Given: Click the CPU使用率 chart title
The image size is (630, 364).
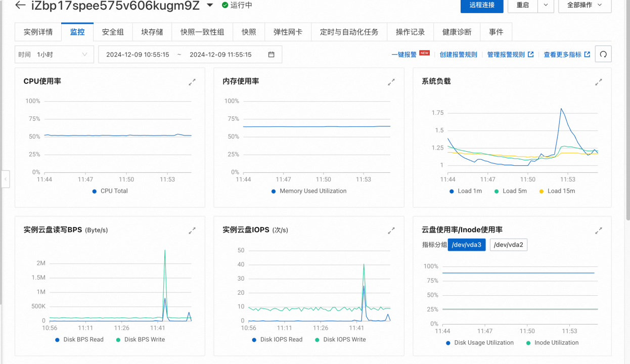Looking at the screenshot, I should pyautogui.click(x=42, y=81).
